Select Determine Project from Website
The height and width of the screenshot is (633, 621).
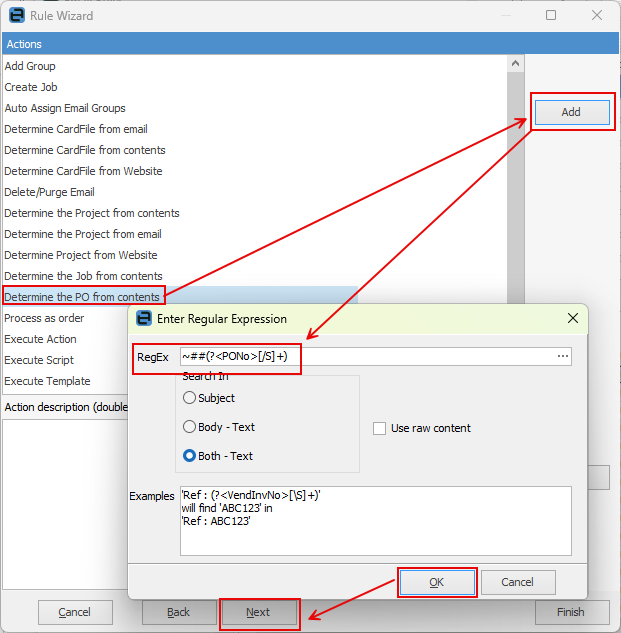click(x=81, y=255)
